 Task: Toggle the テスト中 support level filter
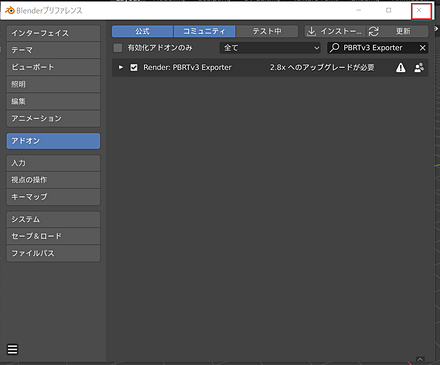pyautogui.click(x=267, y=31)
